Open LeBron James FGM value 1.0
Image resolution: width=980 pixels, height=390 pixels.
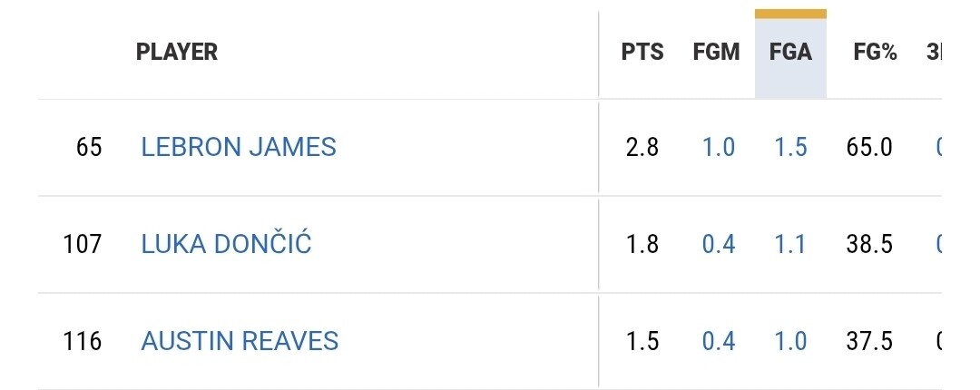point(719,148)
